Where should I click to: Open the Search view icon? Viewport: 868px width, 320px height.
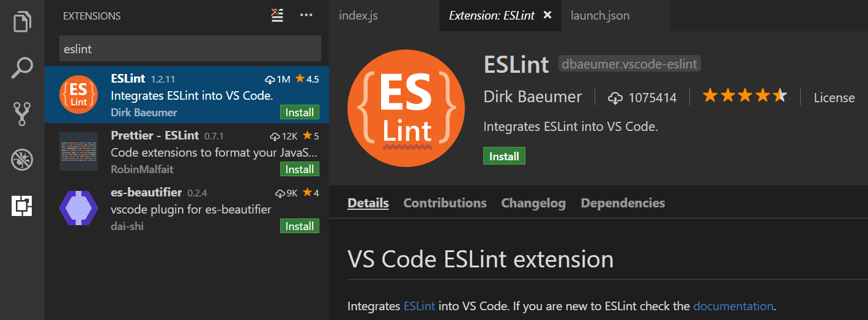[22, 68]
